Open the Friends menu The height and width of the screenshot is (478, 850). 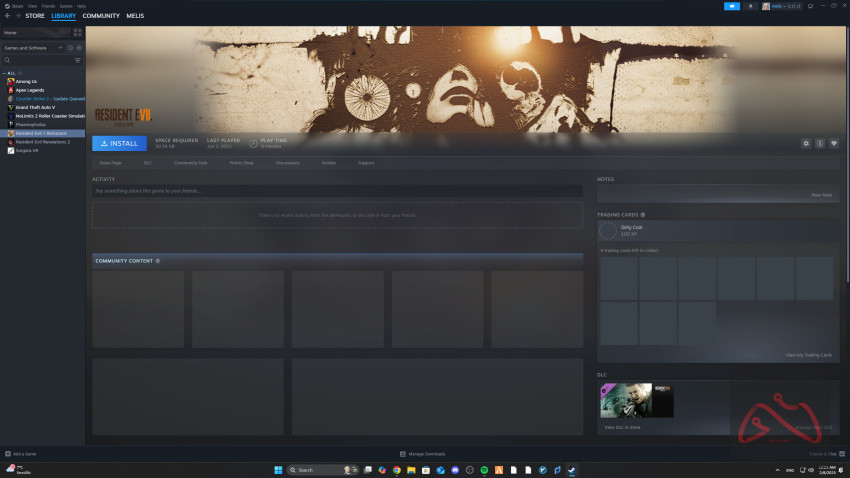(x=47, y=6)
